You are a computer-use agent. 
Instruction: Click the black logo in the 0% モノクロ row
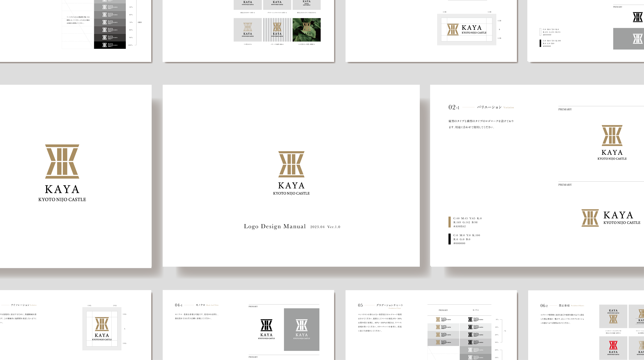point(475,320)
